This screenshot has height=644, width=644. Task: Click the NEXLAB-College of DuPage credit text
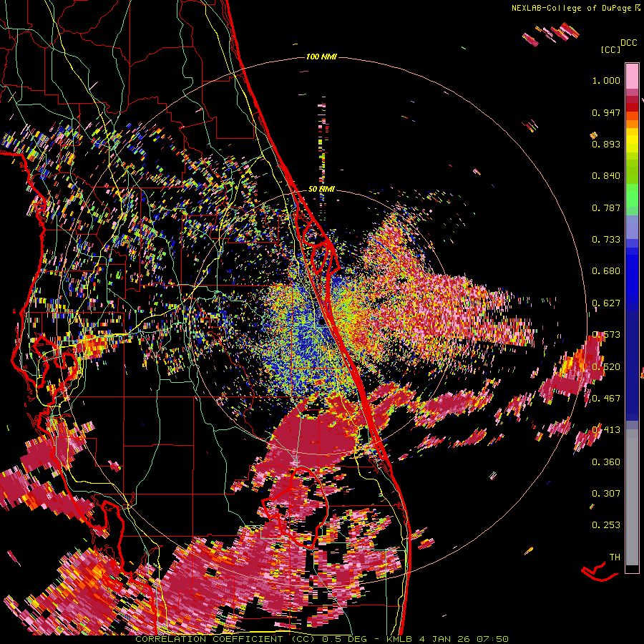(x=571, y=8)
